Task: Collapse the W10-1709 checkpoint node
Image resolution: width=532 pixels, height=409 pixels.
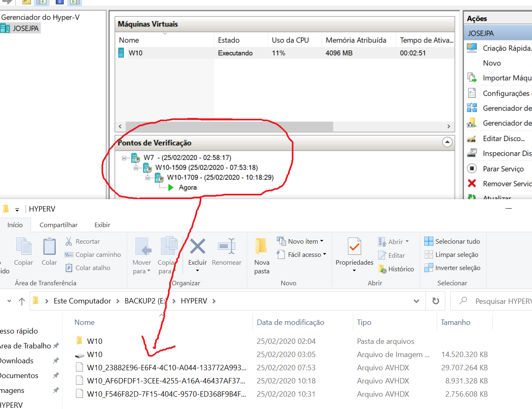Action: coord(147,178)
